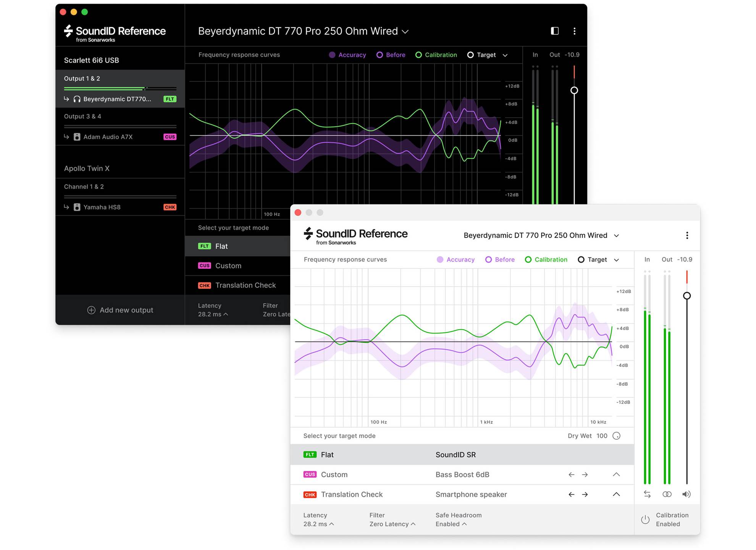Click the swap channels icon below meters
Screen dimensions: 756x550
pos(647,494)
